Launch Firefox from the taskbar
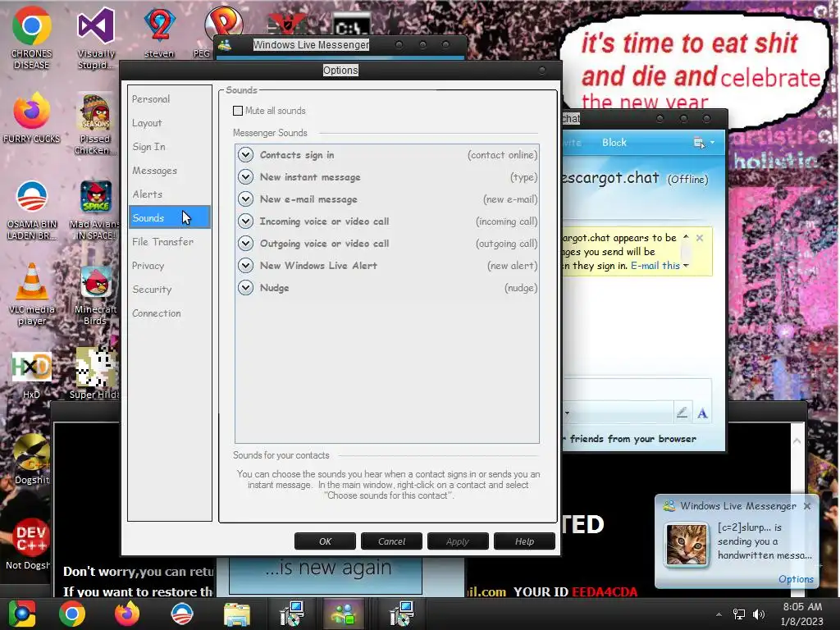Image resolution: width=840 pixels, height=630 pixels. point(127,614)
